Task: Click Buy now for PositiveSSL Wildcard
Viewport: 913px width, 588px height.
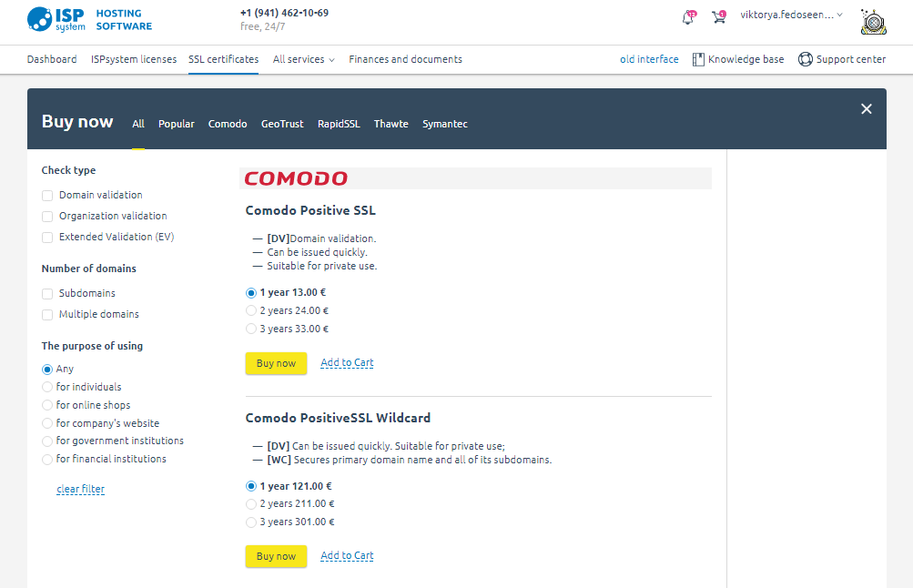Action: (x=276, y=556)
